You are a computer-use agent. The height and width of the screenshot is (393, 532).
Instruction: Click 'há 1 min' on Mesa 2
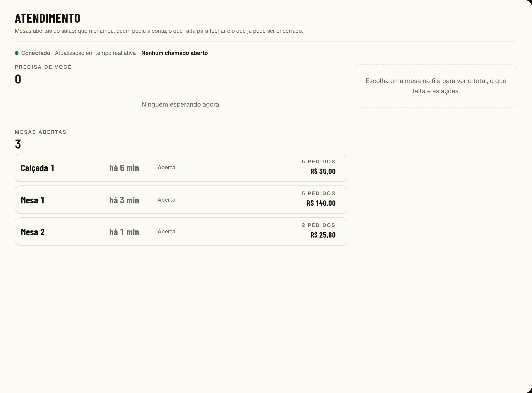[x=124, y=232]
